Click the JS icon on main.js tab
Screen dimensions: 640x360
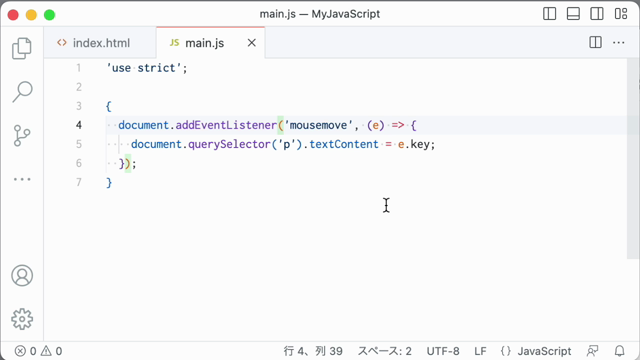click(174, 43)
